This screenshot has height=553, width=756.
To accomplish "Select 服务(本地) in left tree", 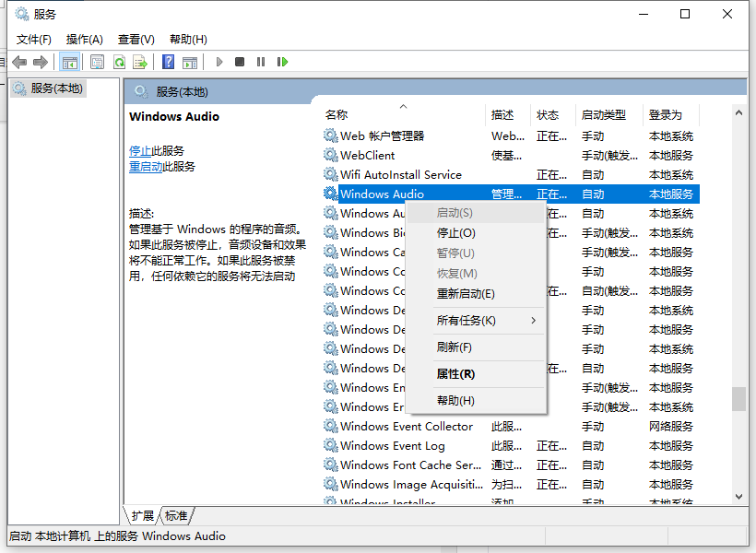I will pos(56,88).
